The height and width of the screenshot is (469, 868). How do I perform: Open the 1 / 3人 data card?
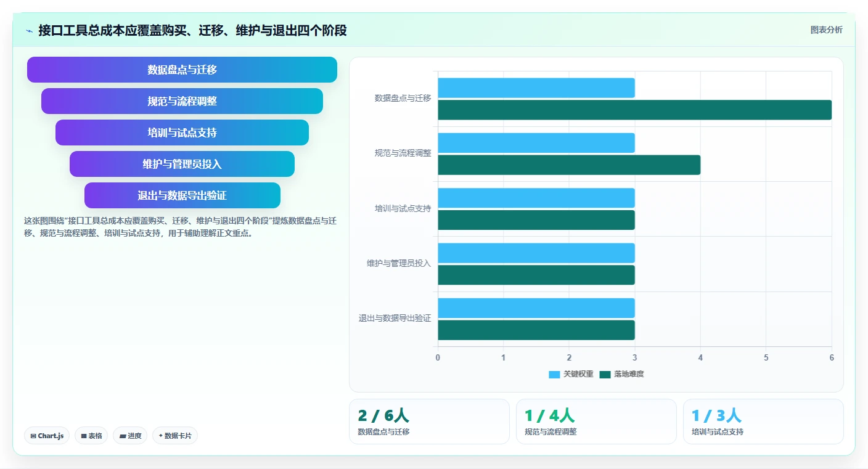763,422
